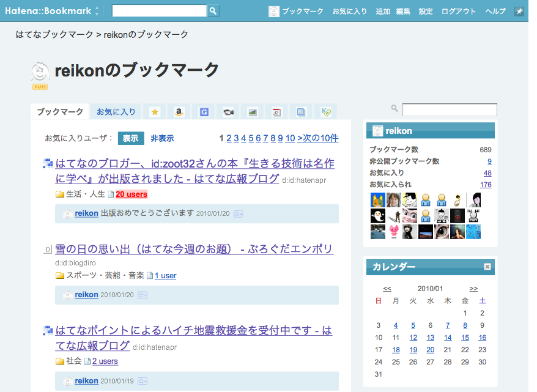Set favorite users to 表示
537x392 pixels.
click(131, 138)
